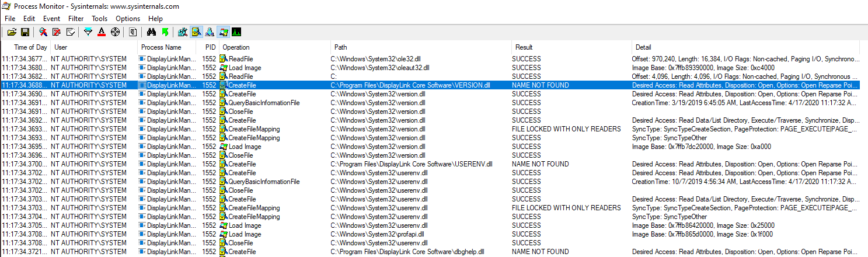Open the Help menu
This screenshot has height=257, width=868.
coord(155,19)
